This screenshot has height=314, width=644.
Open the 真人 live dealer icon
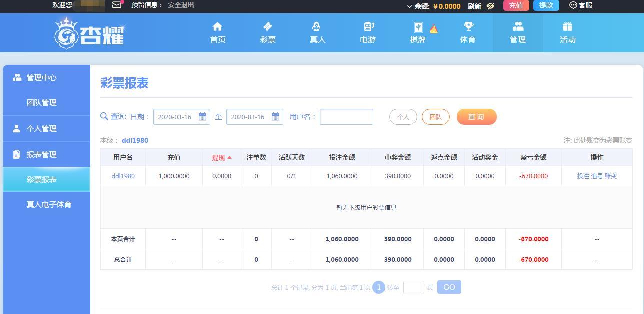click(x=317, y=26)
